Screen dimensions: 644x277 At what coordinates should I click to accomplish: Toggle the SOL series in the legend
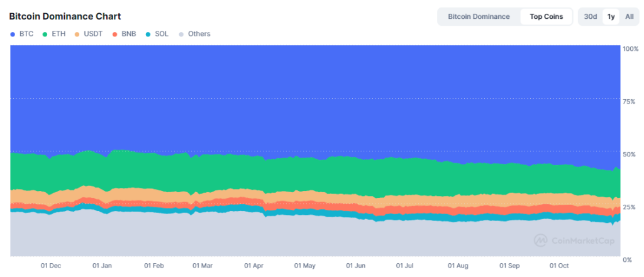157,34
